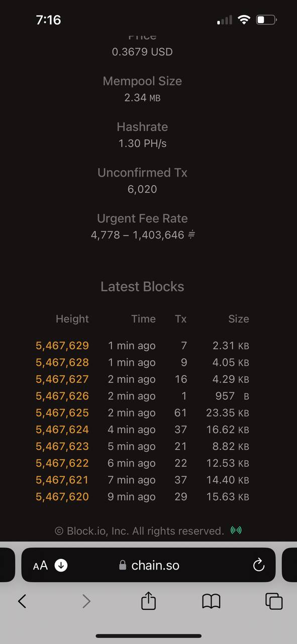Open the bookmarks book icon

pyautogui.click(x=211, y=601)
